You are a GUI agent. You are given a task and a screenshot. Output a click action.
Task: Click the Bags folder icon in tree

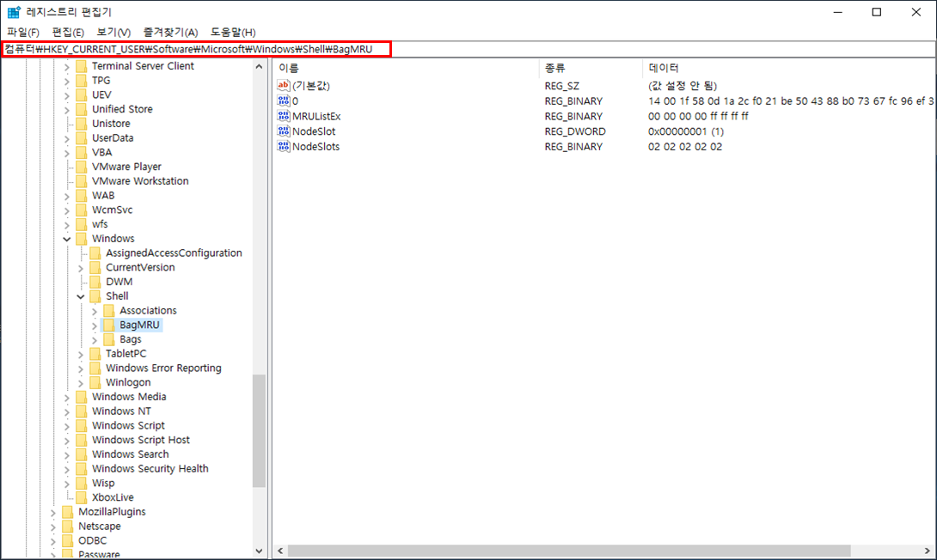click(108, 339)
